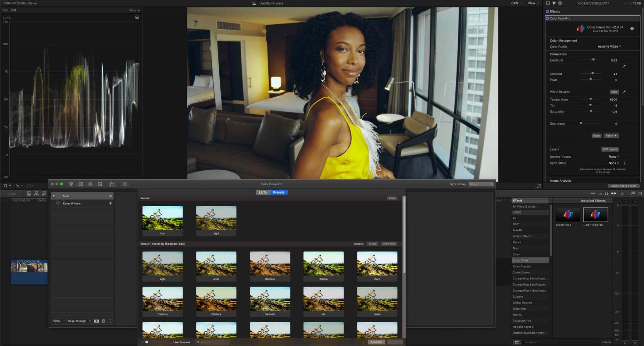Open the Color Profile Assume Video dropdown
This screenshot has height=346, width=644.
(609, 47)
